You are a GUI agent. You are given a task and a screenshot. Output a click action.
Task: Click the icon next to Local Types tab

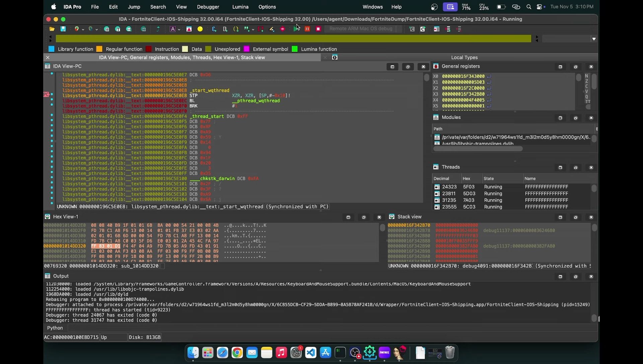pyautogui.click(x=335, y=58)
